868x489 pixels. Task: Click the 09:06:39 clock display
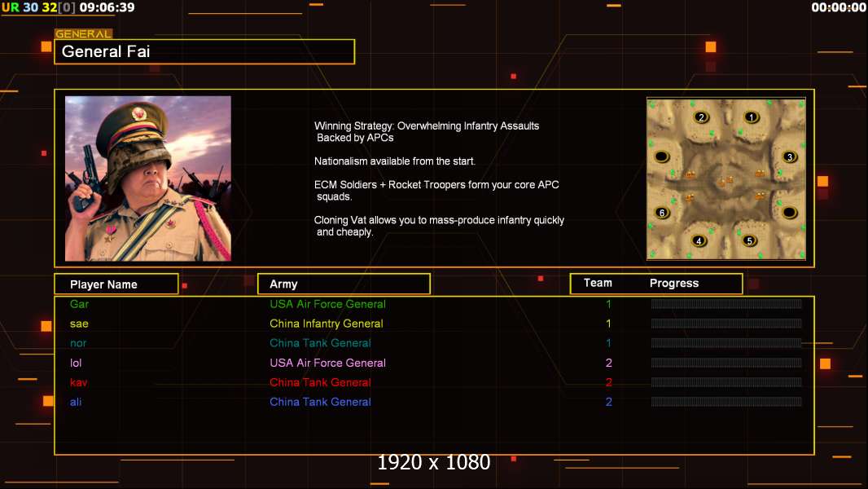107,7
